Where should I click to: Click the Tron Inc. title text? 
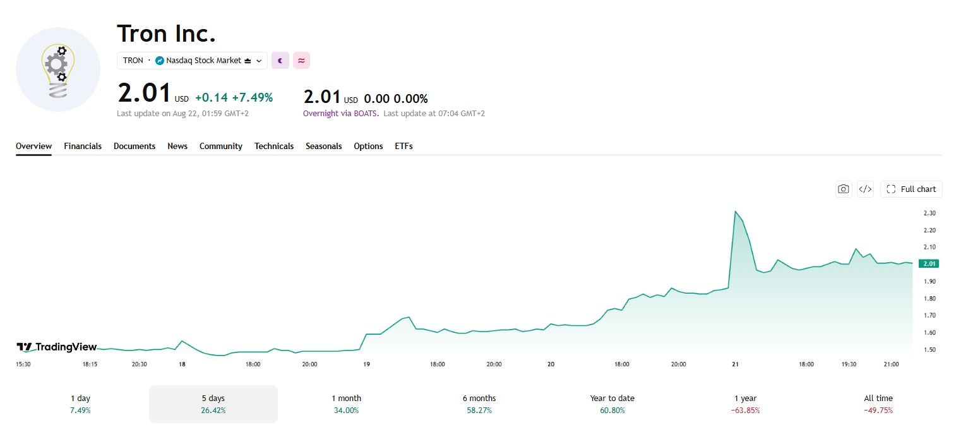167,33
